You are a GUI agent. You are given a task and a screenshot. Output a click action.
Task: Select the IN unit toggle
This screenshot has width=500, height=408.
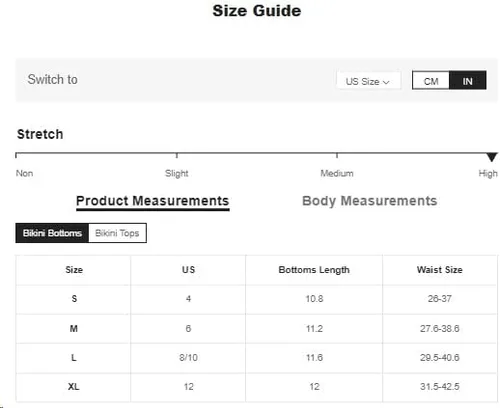467,80
